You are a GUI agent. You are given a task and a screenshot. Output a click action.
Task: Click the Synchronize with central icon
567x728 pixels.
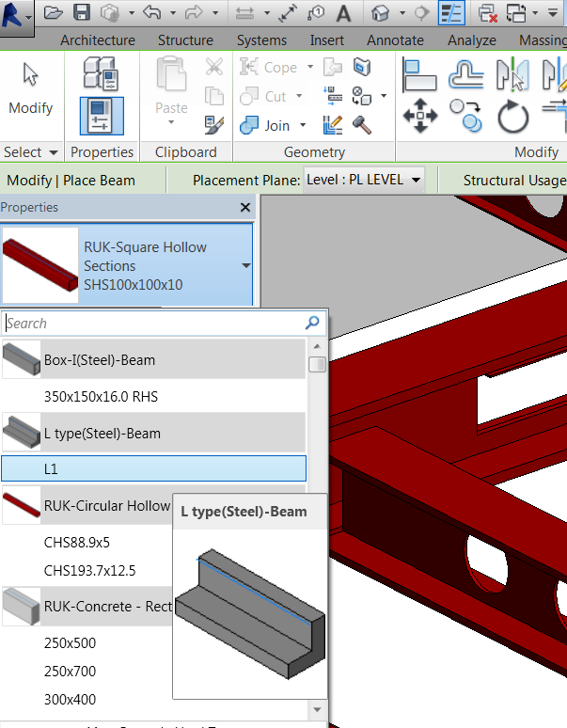click(x=110, y=12)
